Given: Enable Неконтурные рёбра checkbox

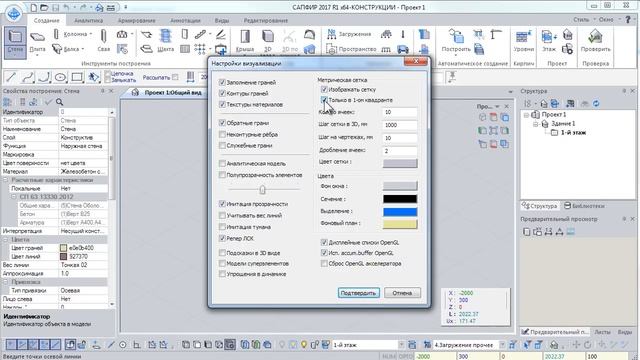Looking at the screenshot, I should (x=222, y=134).
